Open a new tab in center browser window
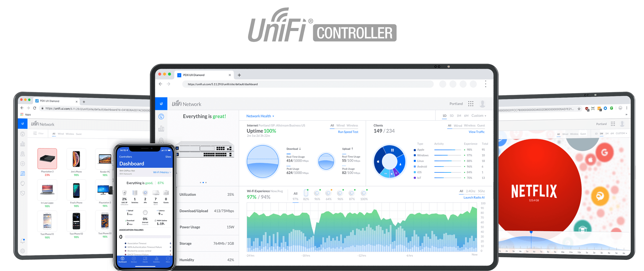This screenshot has height=271, width=644. (x=239, y=75)
